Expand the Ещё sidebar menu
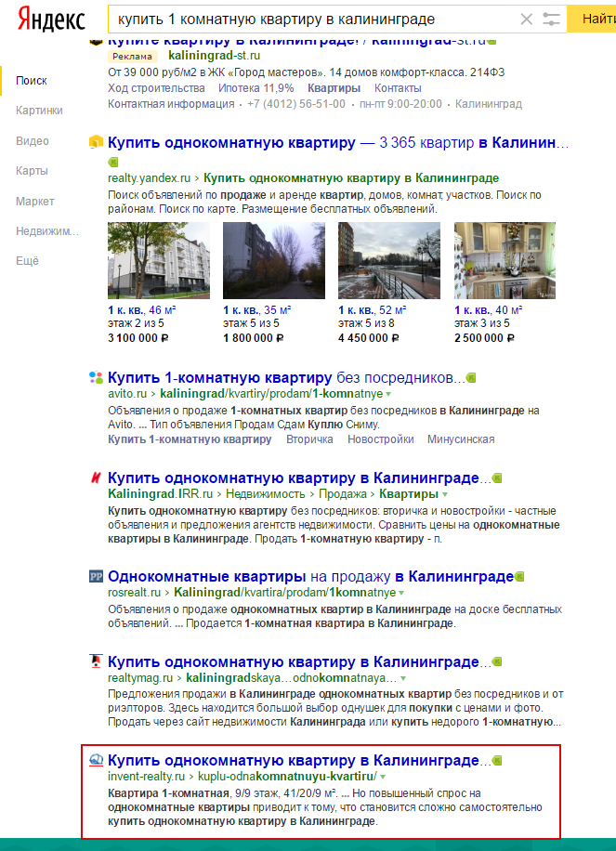Image resolution: width=616 pixels, height=851 pixels. click(x=27, y=261)
